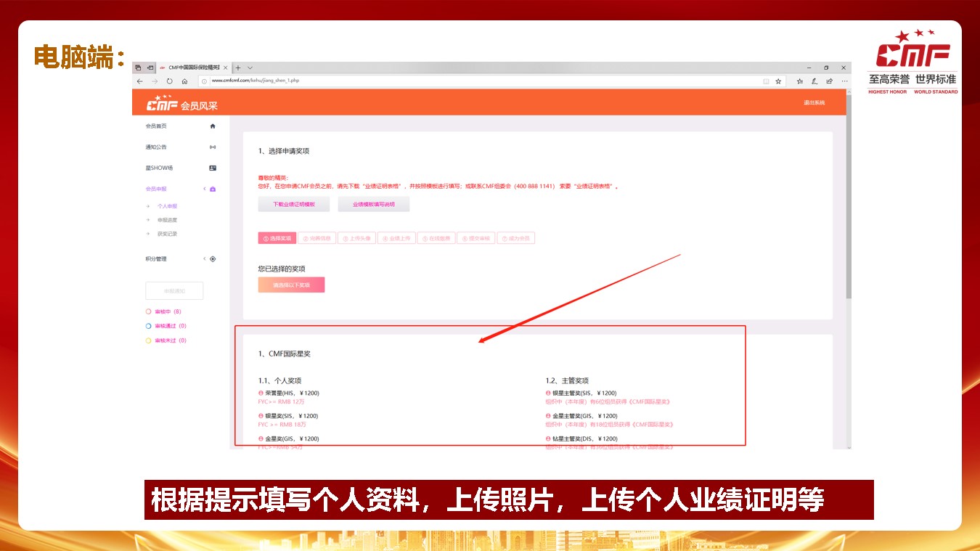Screen dimensions: 980x551
Task: Click the '1.1、个人奖项' heading text
Action: [x=279, y=380]
